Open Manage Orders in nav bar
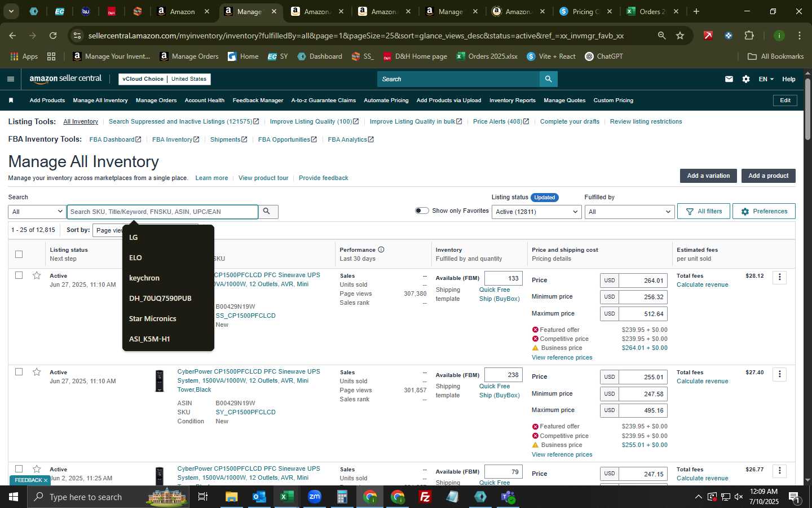Screen dimensions: 812x508 point(156,100)
